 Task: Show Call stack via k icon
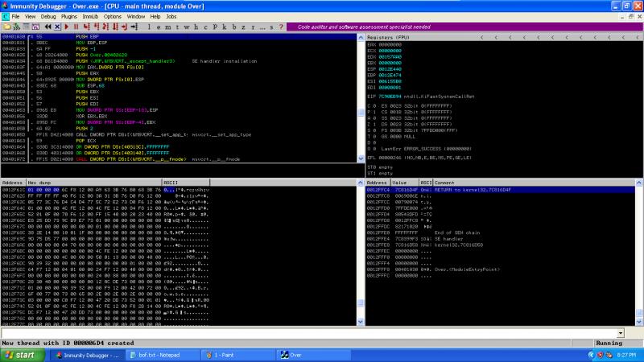click(x=225, y=27)
